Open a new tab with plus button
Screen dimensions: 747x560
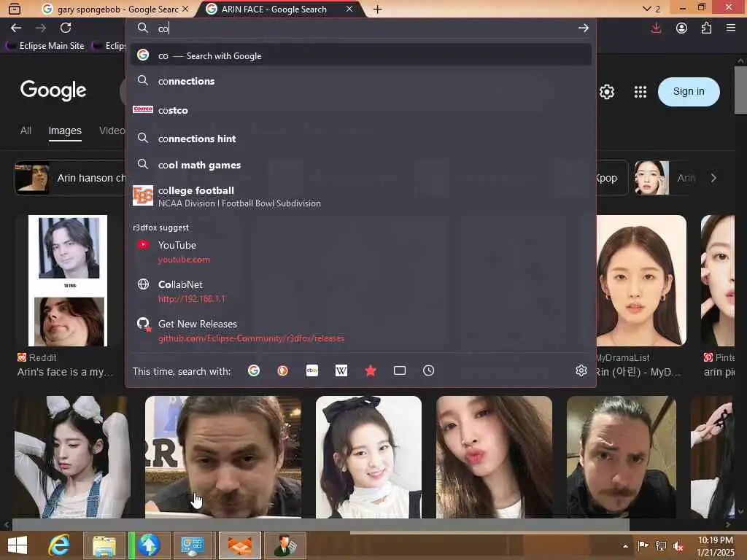[377, 9]
